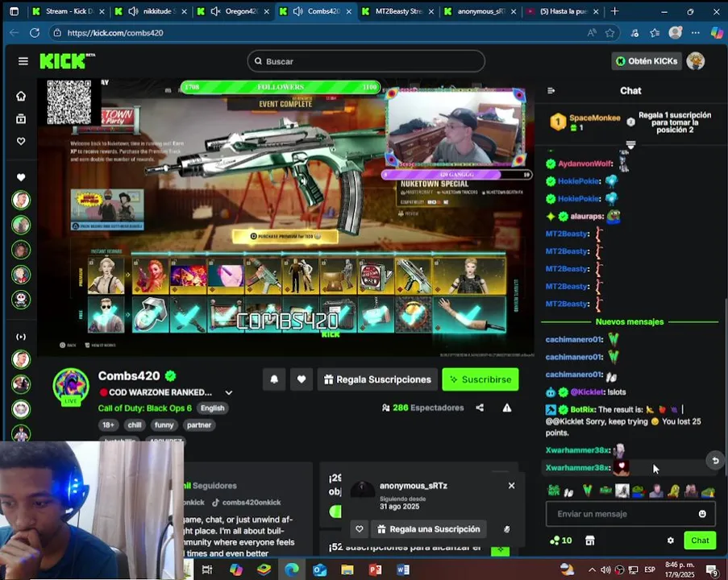Show hidden system tray icons chevron
The width and height of the screenshot is (728, 580).
point(592,570)
